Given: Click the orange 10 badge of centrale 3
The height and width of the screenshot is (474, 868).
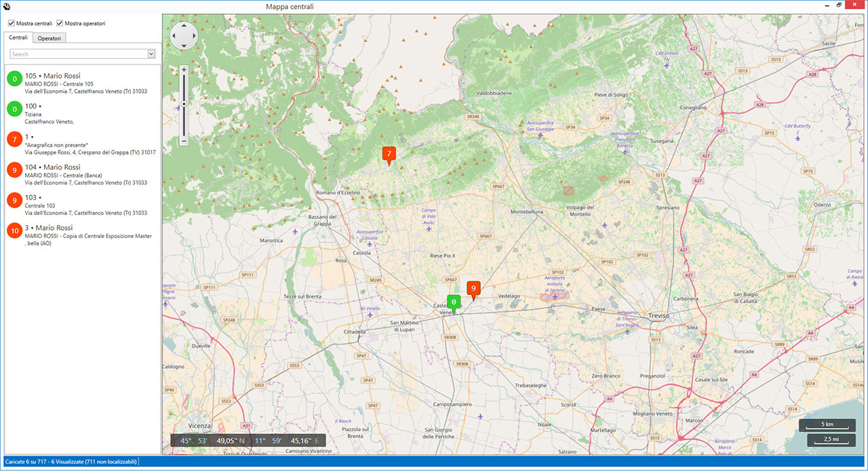Looking at the screenshot, I should click(14, 231).
